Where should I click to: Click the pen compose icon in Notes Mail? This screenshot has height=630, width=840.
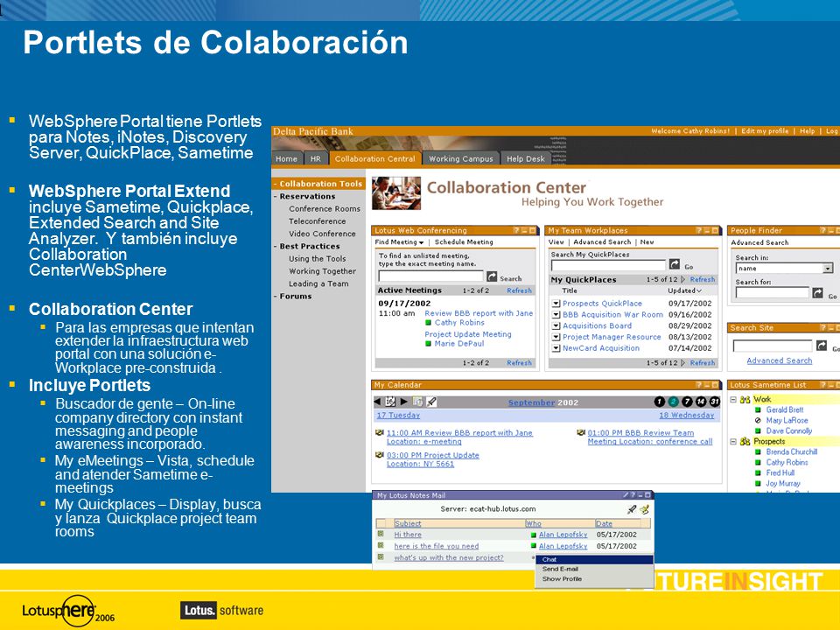point(632,509)
